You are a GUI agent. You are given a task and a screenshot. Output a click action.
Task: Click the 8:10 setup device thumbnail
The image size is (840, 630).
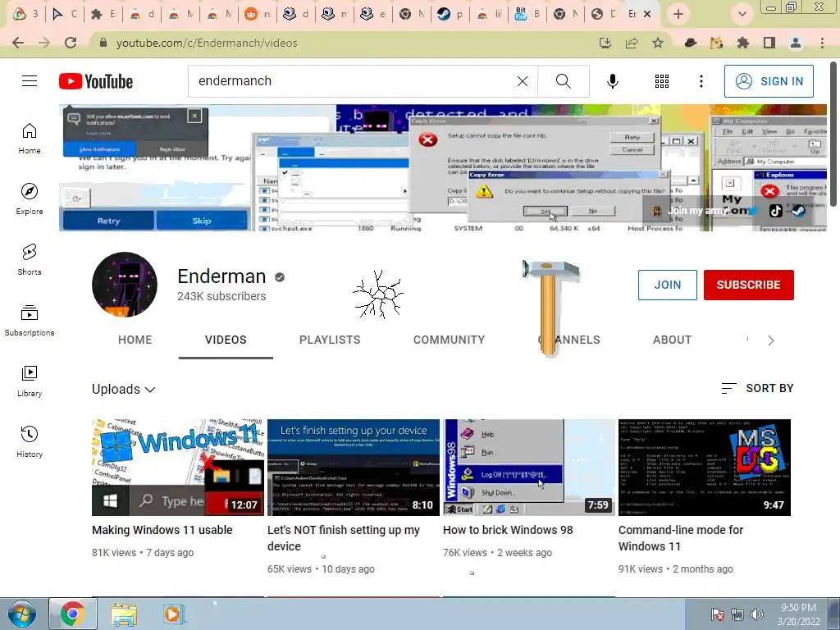pyautogui.click(x=353, y=467)
